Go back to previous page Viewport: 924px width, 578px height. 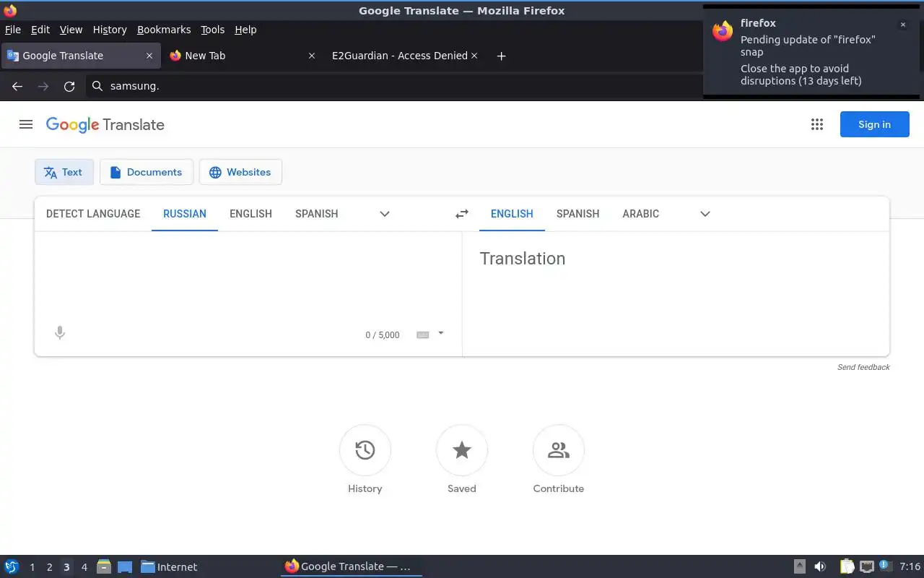pyautogui.click(x=17, y=86)
